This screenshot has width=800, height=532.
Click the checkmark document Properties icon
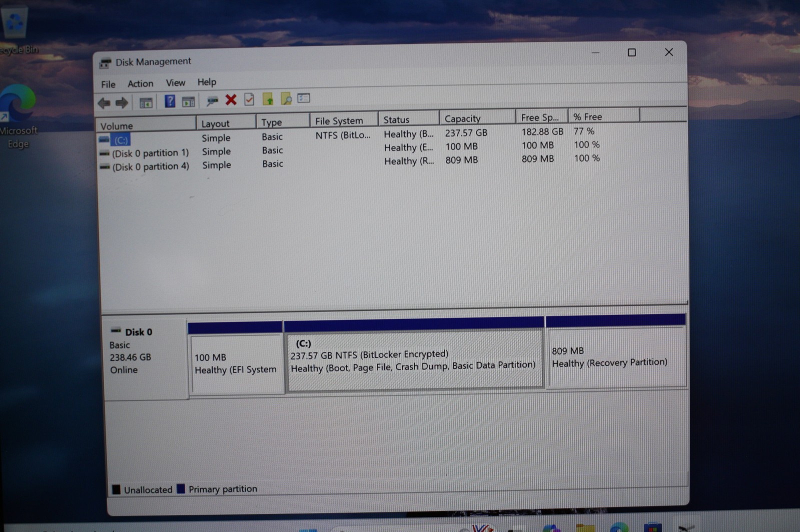pos(249,99)
